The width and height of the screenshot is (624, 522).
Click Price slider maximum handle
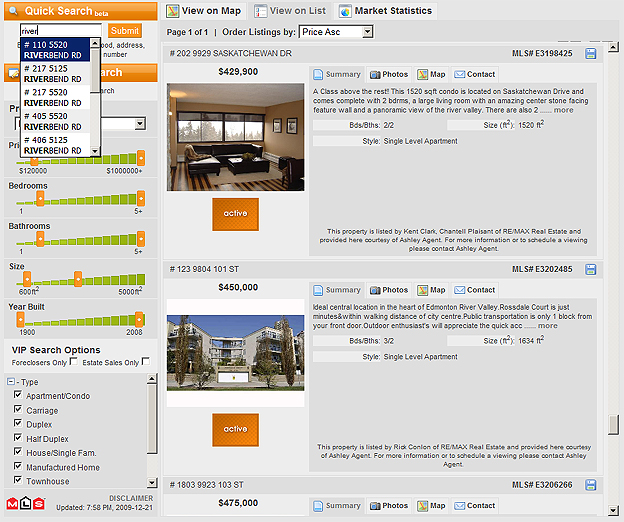pyautogui.click(x=141, y=158)
